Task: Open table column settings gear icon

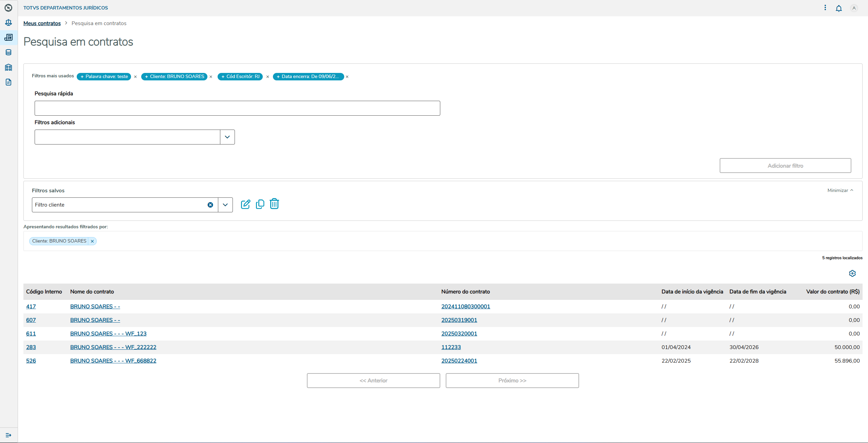Action: click(852, 273)
